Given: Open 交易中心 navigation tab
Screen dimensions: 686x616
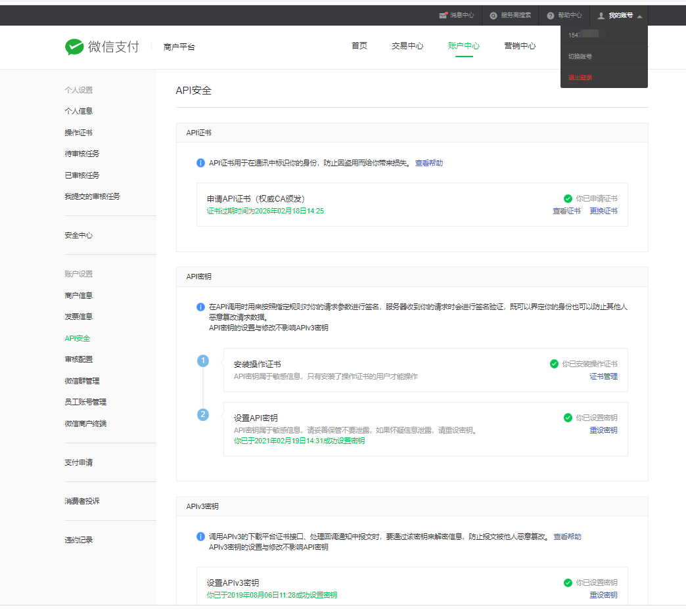Looking at the screenshot, I should [407, 46].
